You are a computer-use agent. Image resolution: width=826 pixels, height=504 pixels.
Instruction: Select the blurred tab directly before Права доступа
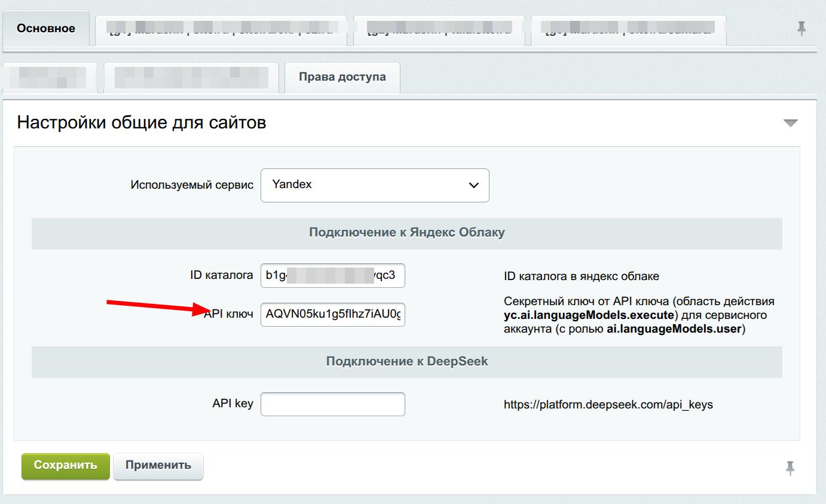pos(191,78)
